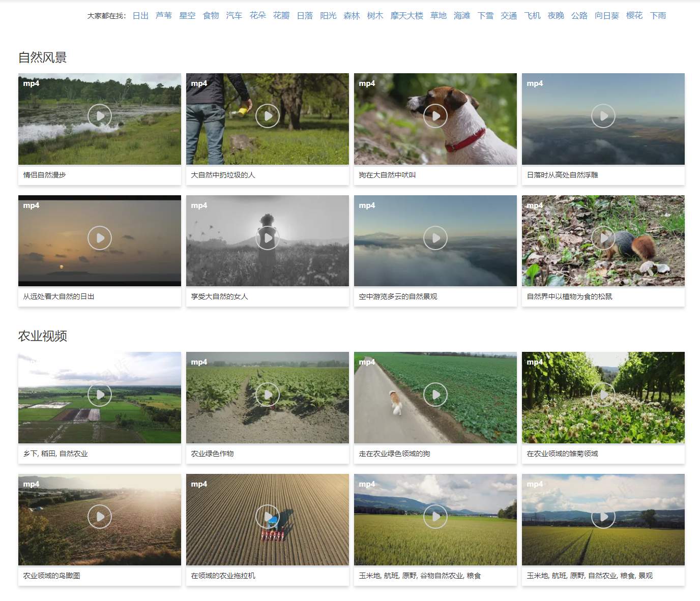Open 大自然中扔垃圾的人 video title

(x=223, y=175)
